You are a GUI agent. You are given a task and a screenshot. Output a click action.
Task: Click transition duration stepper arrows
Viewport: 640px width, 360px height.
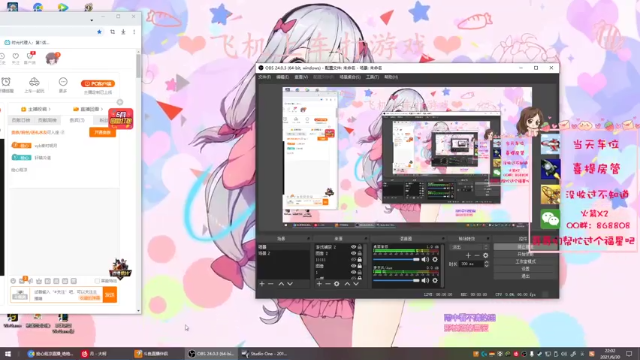(x=486, y=264)
